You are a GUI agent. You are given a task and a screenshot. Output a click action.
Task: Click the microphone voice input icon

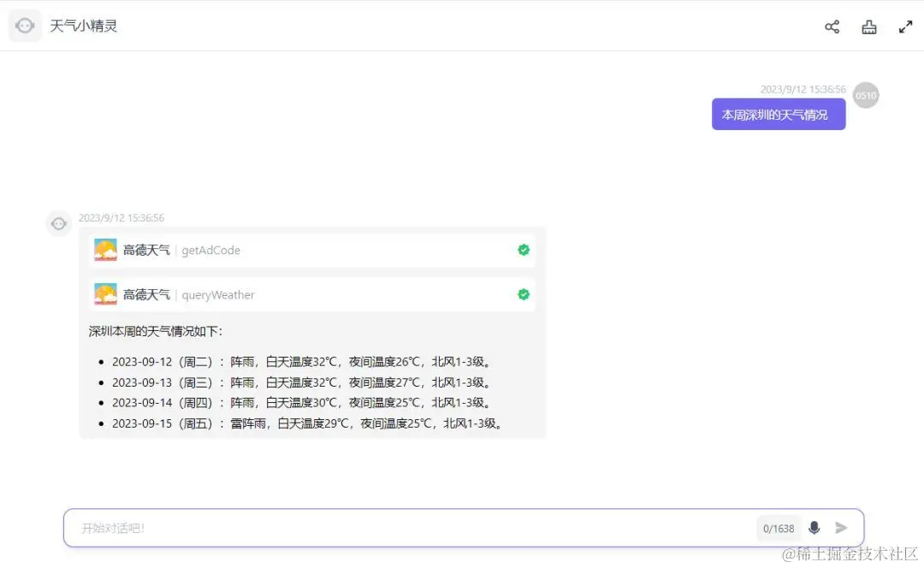814,527
